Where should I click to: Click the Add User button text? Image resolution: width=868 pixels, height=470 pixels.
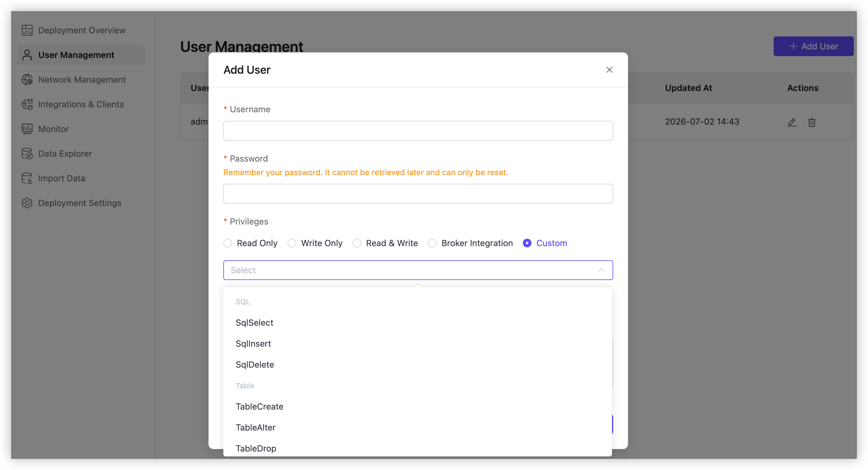tap(820, 46)
